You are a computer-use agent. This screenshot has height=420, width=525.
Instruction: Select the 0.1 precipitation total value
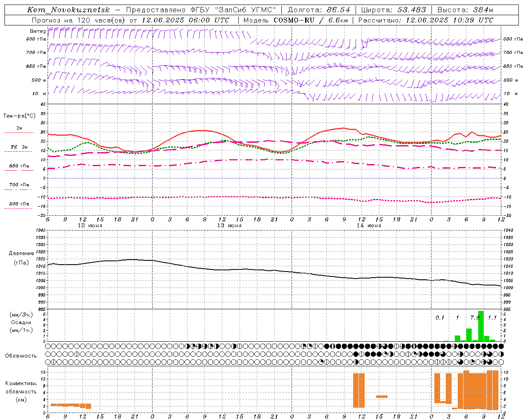(440, 317)
